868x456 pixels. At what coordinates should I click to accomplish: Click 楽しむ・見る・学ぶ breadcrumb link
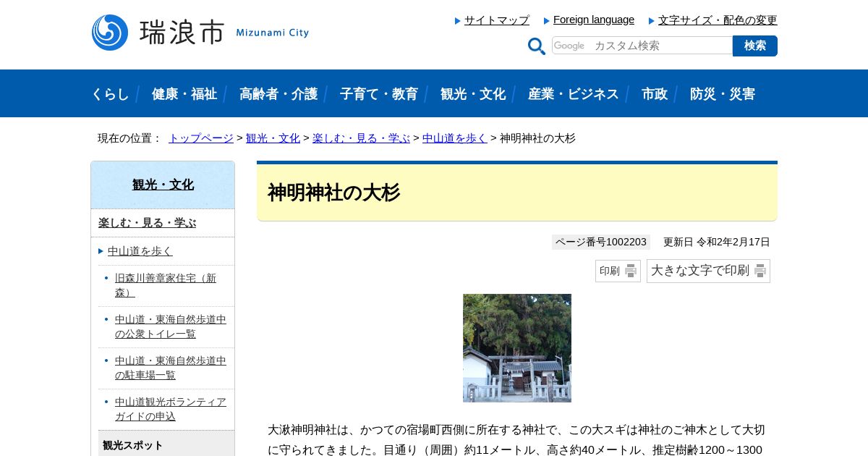point(361,138)
